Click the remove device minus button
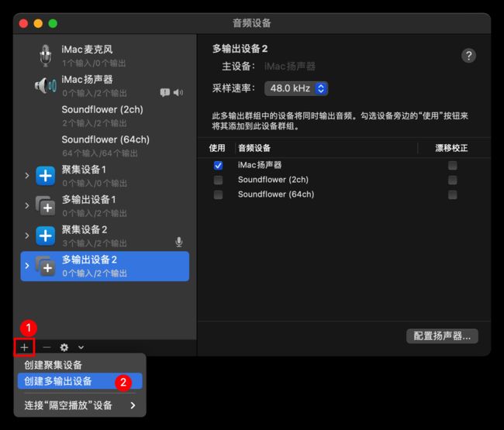This screenshot has width=504, height=430. [x=47, y=347]
